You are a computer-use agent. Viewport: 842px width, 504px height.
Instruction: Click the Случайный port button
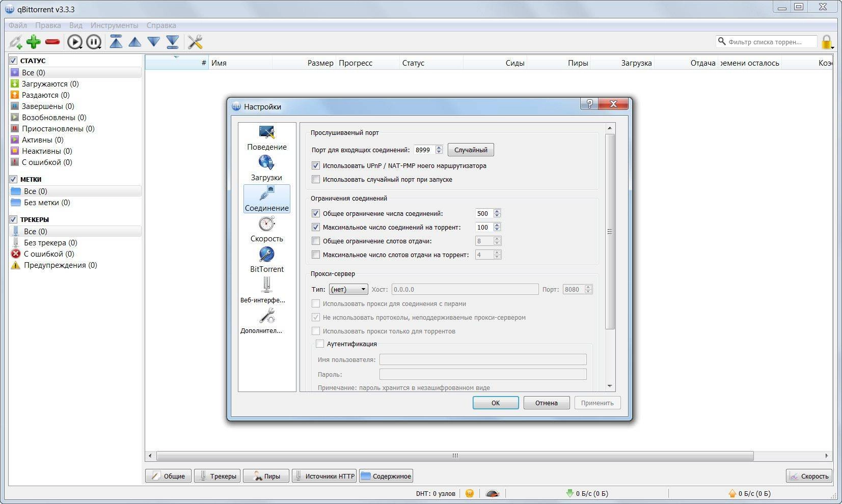[471, 150]
